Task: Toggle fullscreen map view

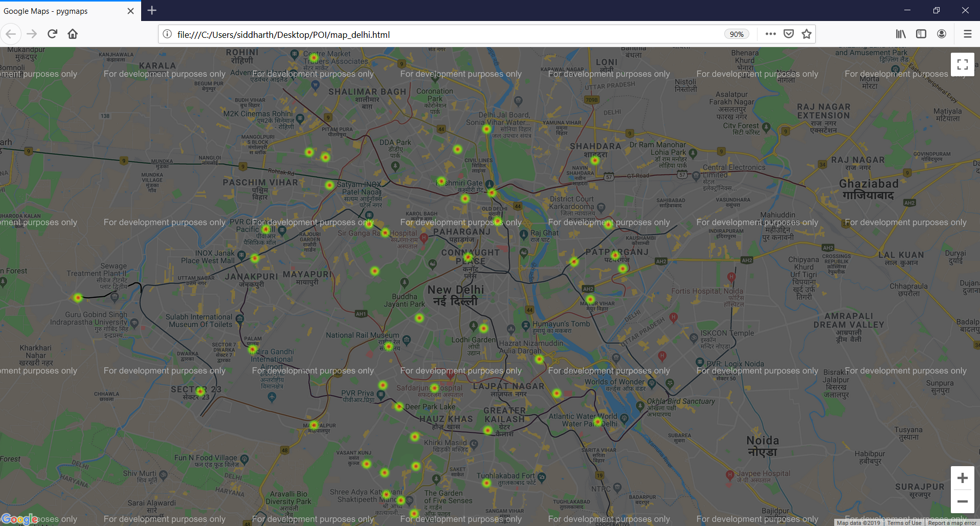Action: [x=962, y=64]
